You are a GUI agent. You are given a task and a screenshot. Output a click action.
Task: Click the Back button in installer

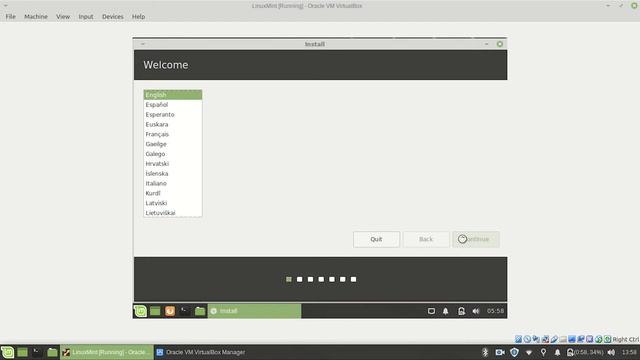click(426, 239)
